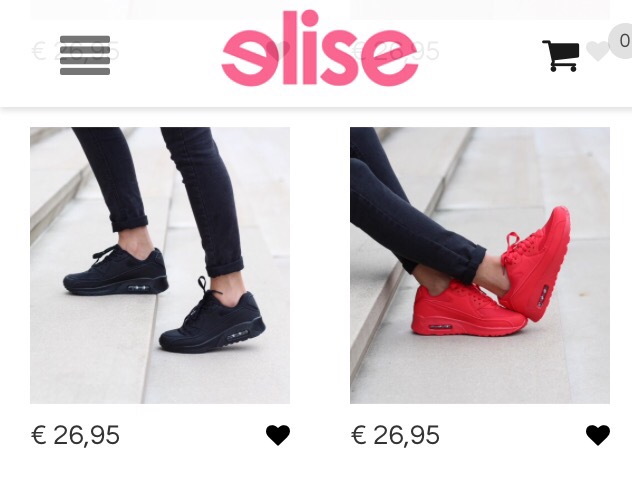Click the cart count badge showing 0

tap(623, 41)
